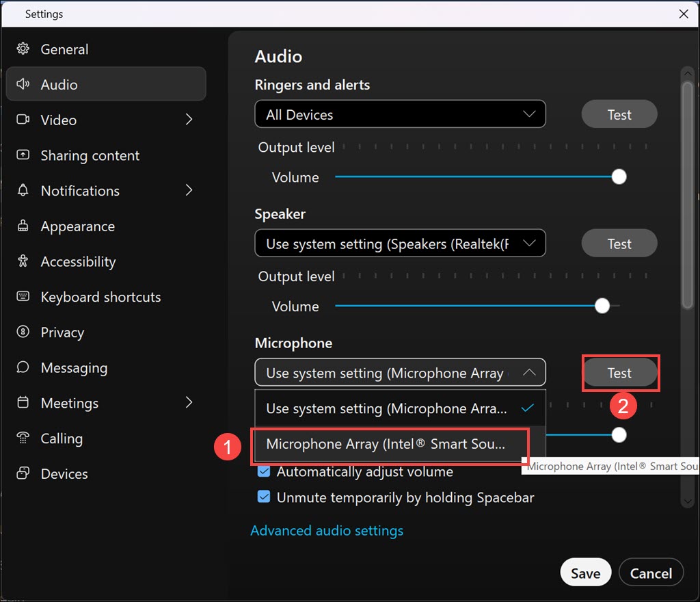Open the Privacy settings section
This screenshot has width=700, height=602.
click(62, 332)
